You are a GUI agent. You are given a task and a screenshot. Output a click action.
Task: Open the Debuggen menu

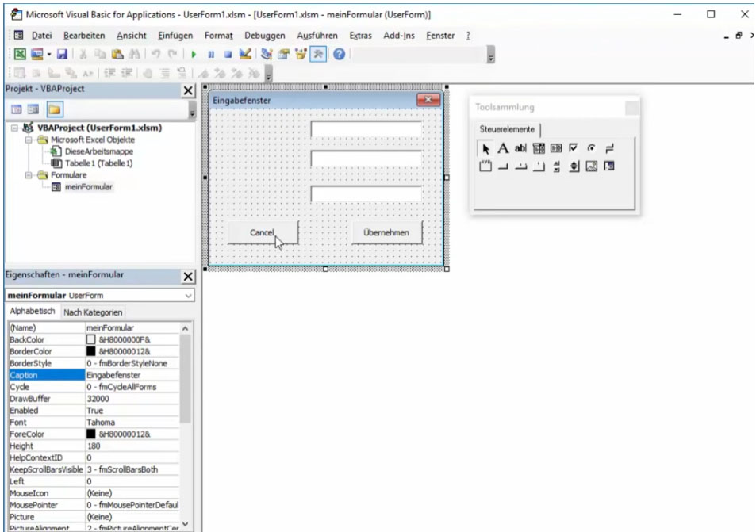pyautogui.click(x=265, y=36)
